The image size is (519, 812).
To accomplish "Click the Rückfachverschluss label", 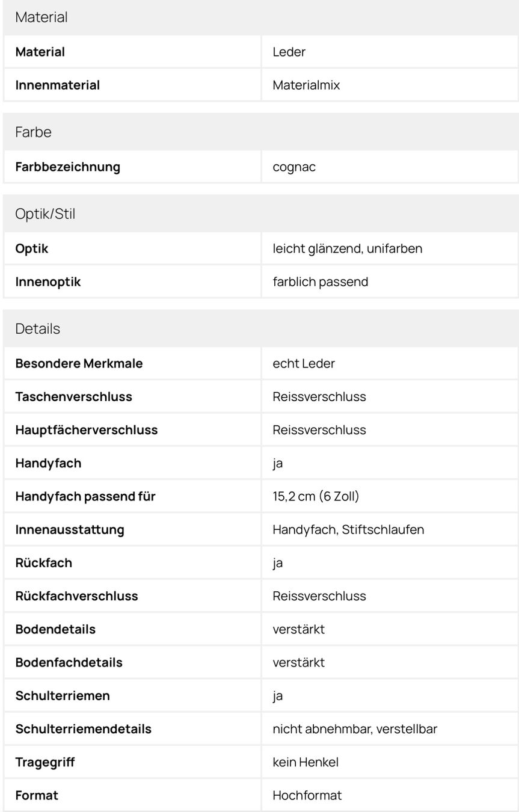I will pyautogui.click(x=77, y=595).
